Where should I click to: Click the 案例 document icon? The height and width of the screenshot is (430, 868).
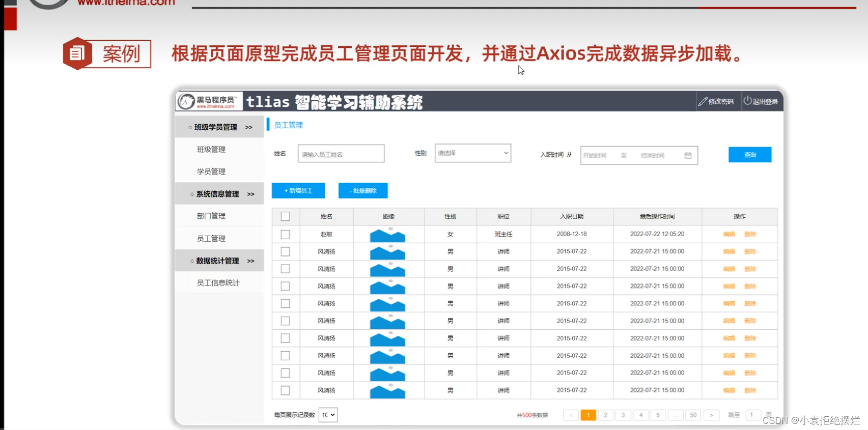77,53
